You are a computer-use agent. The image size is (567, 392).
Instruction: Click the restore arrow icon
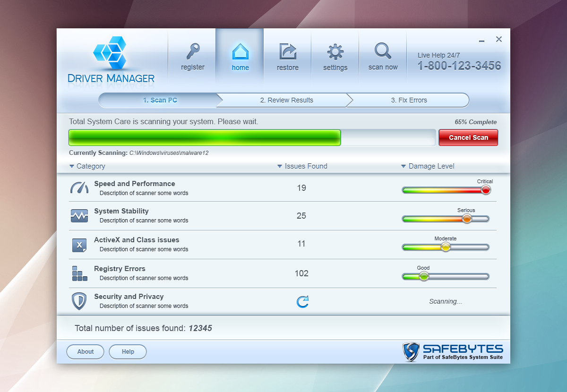pos(287,51)
